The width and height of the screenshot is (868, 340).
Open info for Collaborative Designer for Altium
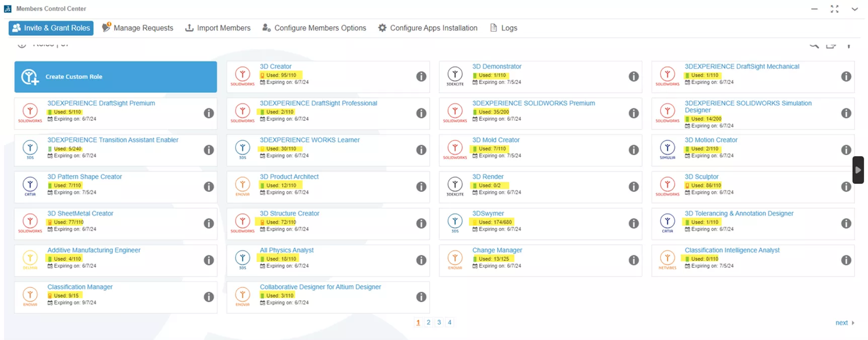[x=421, y=297]
